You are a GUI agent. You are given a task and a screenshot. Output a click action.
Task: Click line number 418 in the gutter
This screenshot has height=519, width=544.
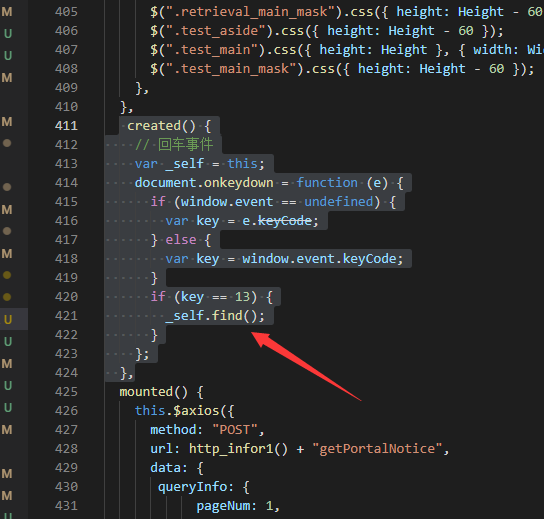click(66, 259)
